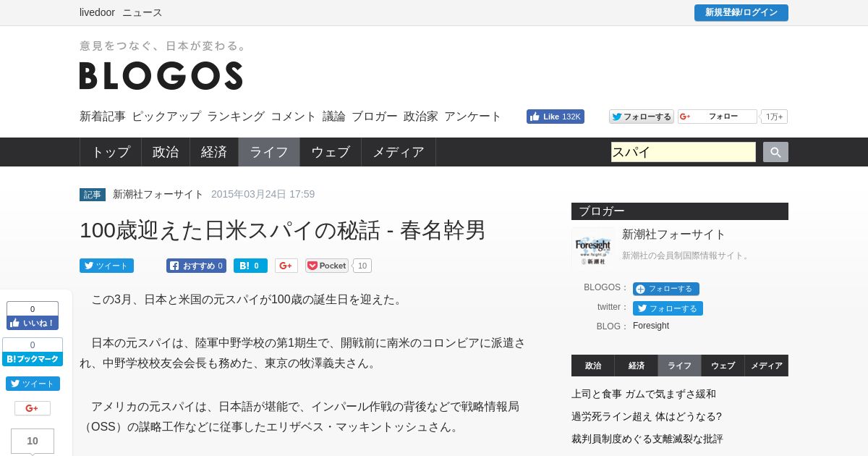Click the search field containing スパイ
This screenshot has width=868, height=456.
[x=684, y=152]
